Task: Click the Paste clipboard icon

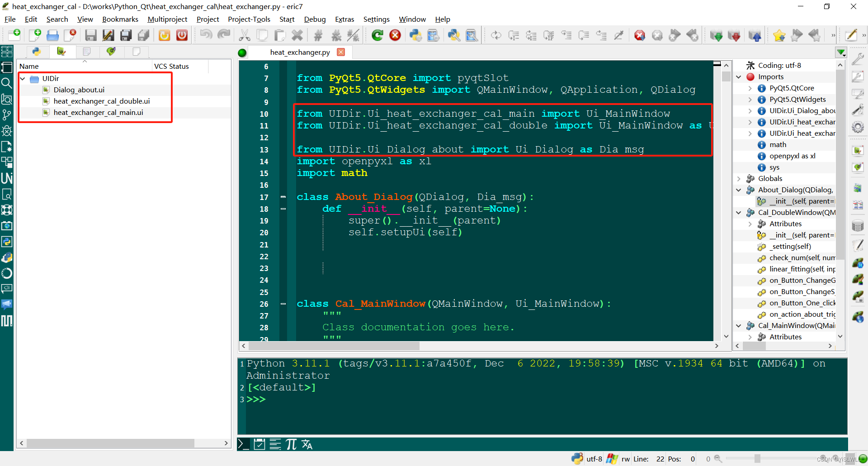Action: point(280,35)
